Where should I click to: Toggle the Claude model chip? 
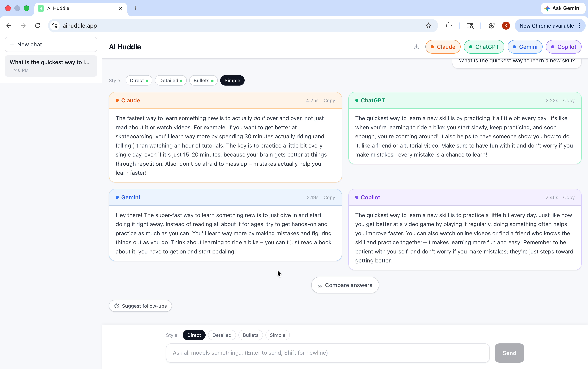[x=443, y=47]
